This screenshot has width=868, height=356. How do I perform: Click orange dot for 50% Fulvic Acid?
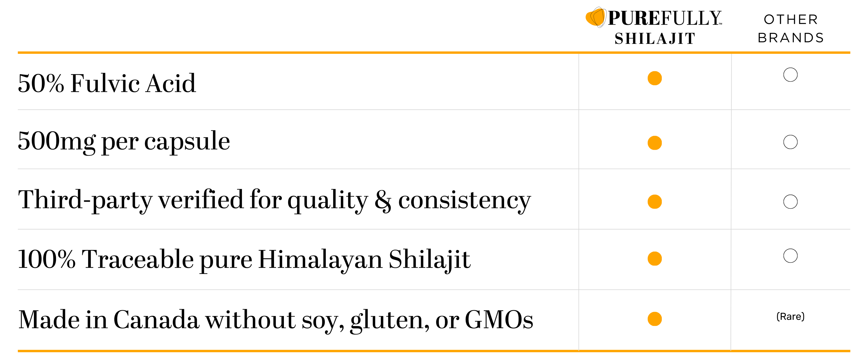click(654, 78)
